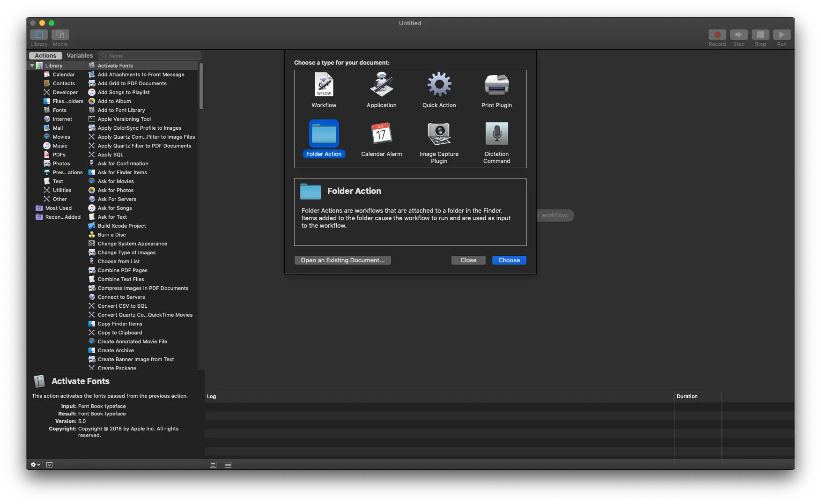This screenshot has width=821, height=504.
Task: Select Internet category in library
Action: (58, 119)
